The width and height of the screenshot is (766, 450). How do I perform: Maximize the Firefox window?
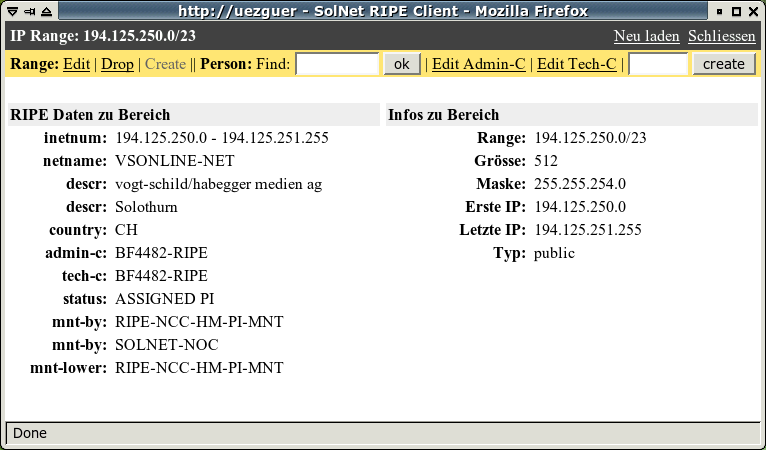click(737, 11)
